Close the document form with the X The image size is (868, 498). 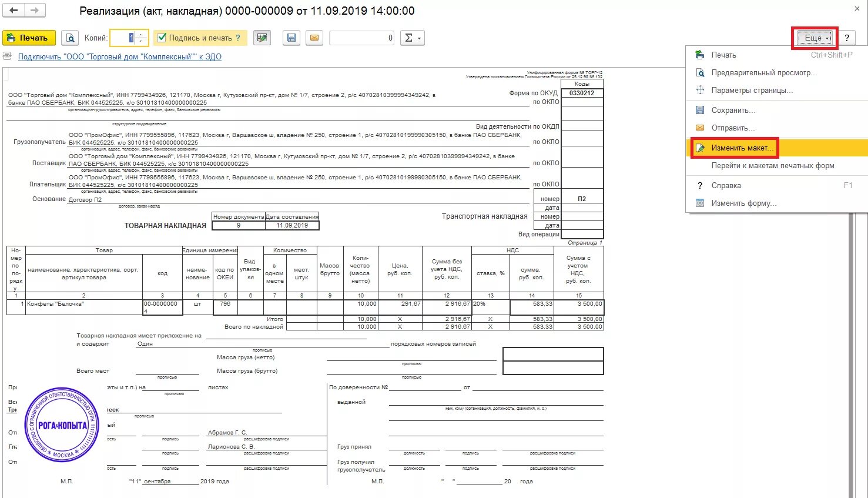[x=857, y=9]
